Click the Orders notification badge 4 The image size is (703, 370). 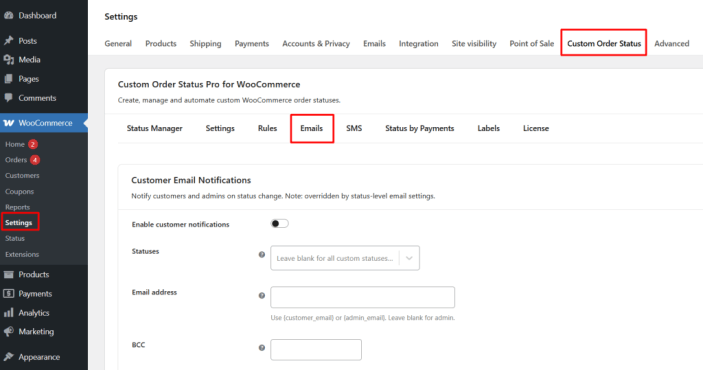(x=35, y=160)
